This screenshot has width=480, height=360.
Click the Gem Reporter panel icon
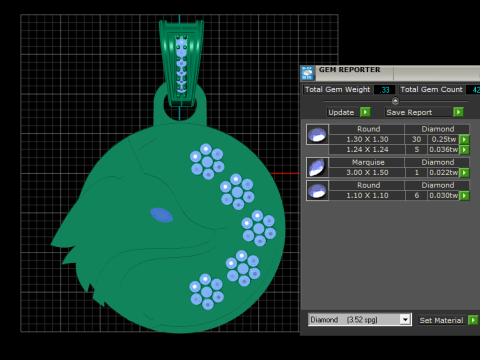click(x=307, y=73)
